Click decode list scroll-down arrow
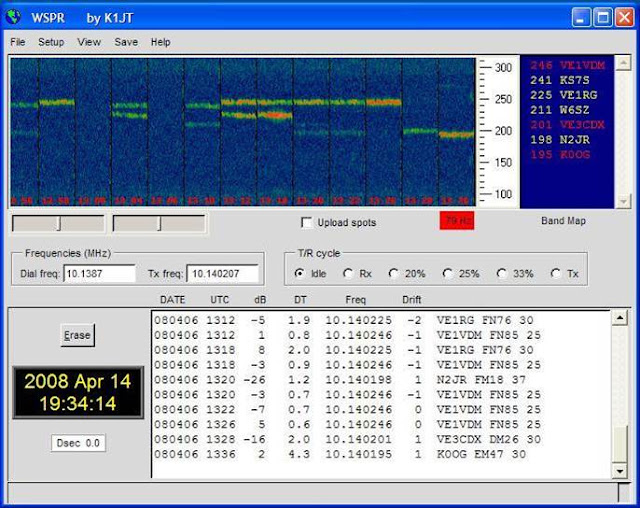Image resolution: width=640 pixels, height=508 pixels. [620, 471]
